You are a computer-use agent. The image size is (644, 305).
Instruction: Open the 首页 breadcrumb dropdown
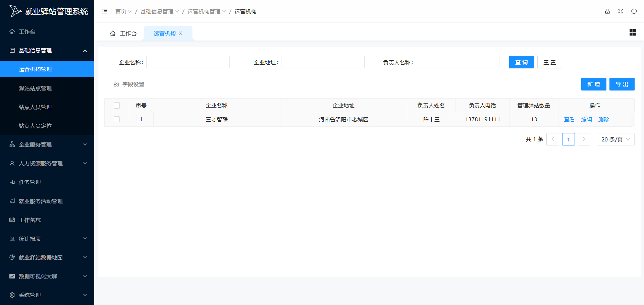click(123, 11)
